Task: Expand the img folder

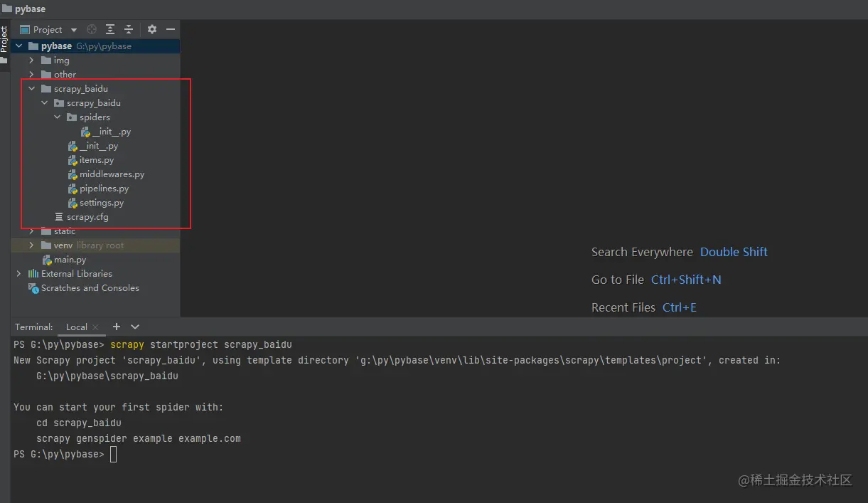Action: point(31,60)
